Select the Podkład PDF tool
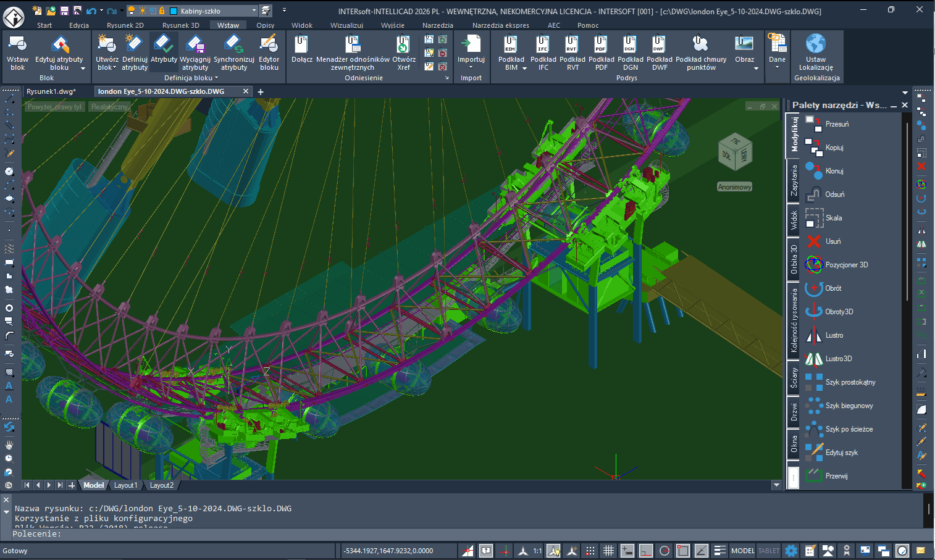 click(x=600, y=52)
